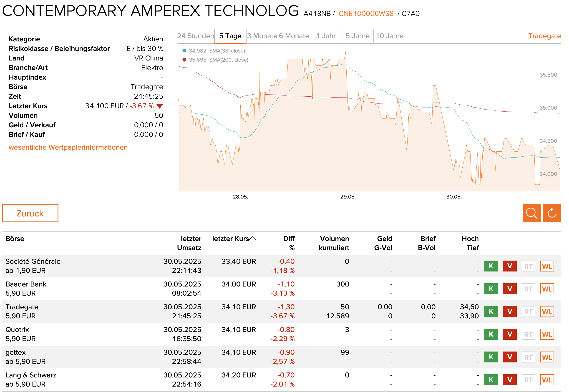Image resolution: width=569 pixels, height=392 pixels.
Task: Select the 3 Monate chart tab
Action: (262, 36)
